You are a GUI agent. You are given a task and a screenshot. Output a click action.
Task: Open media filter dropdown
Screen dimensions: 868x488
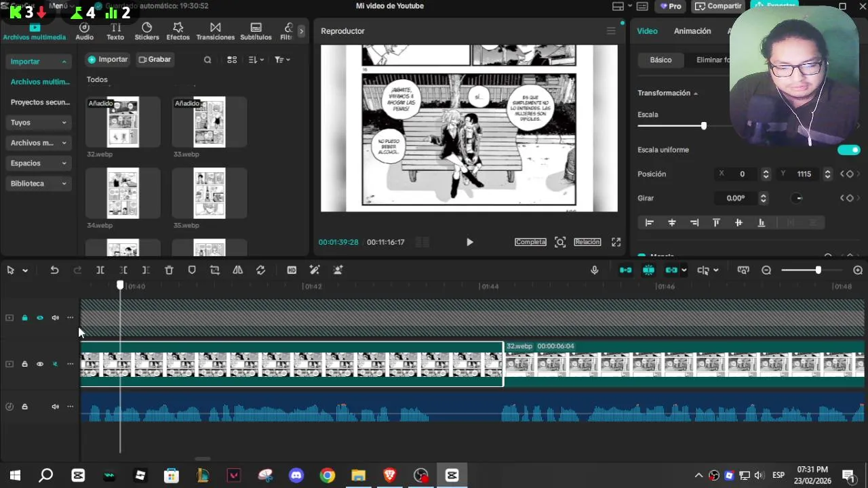tap(282, 60)
